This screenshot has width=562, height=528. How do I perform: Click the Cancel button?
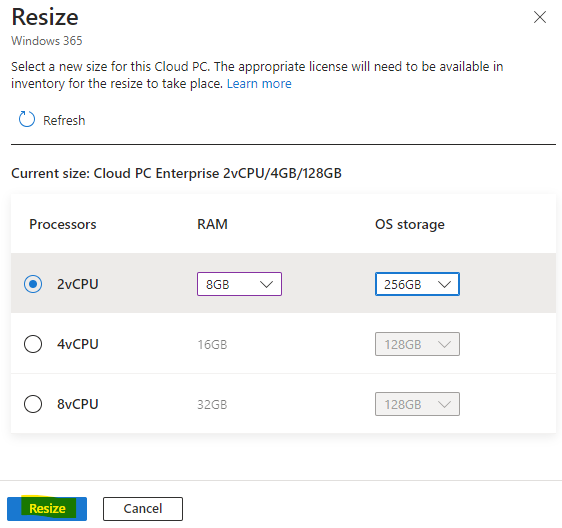click(x=143, y=509)
